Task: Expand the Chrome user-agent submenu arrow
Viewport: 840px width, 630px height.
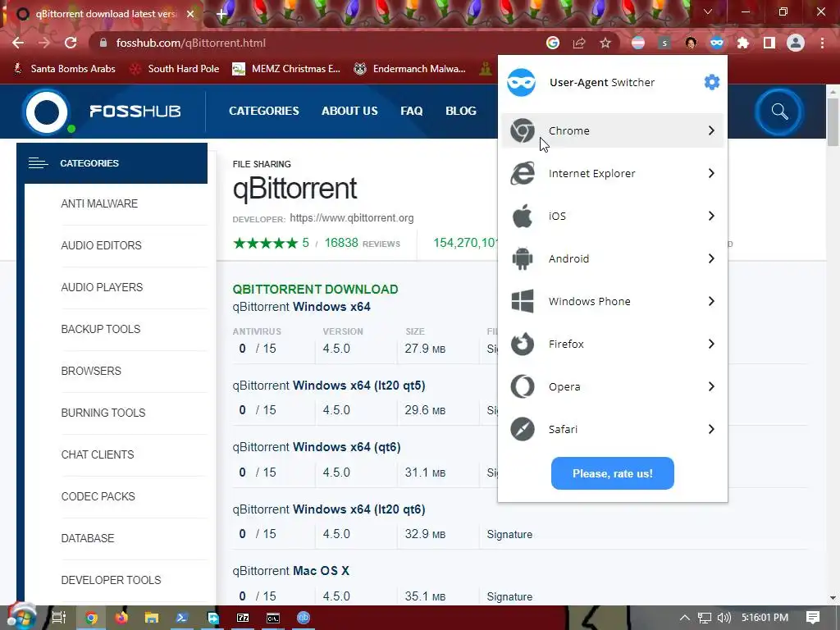Action: coord(711,130)
